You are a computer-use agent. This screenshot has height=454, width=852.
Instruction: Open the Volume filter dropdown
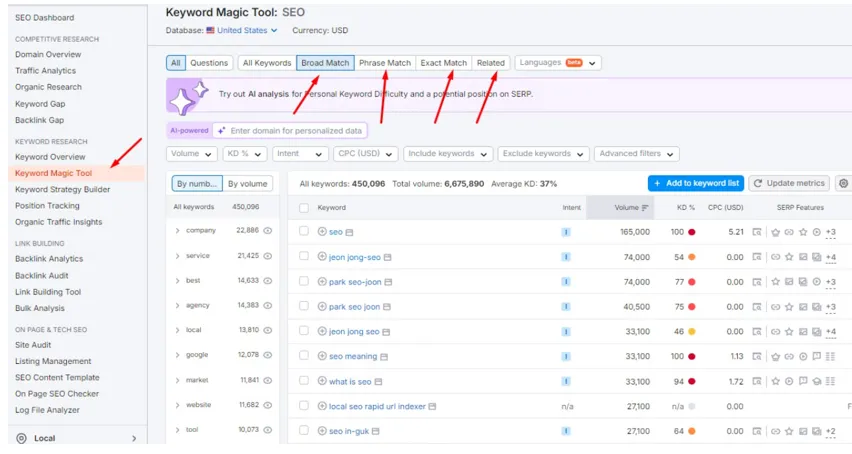191,154
